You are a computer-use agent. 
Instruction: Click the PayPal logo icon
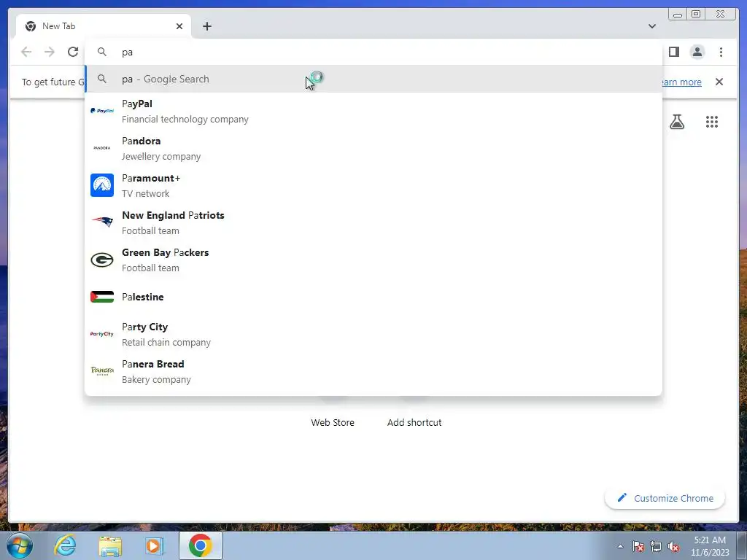pyautogui.click(x=102, y=111)
